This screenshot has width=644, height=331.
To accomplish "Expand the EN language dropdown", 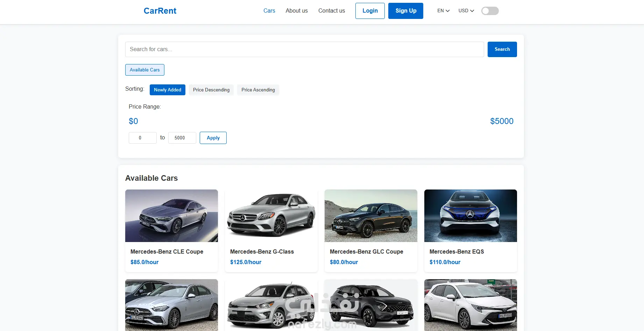I will (x=443, y=11).
